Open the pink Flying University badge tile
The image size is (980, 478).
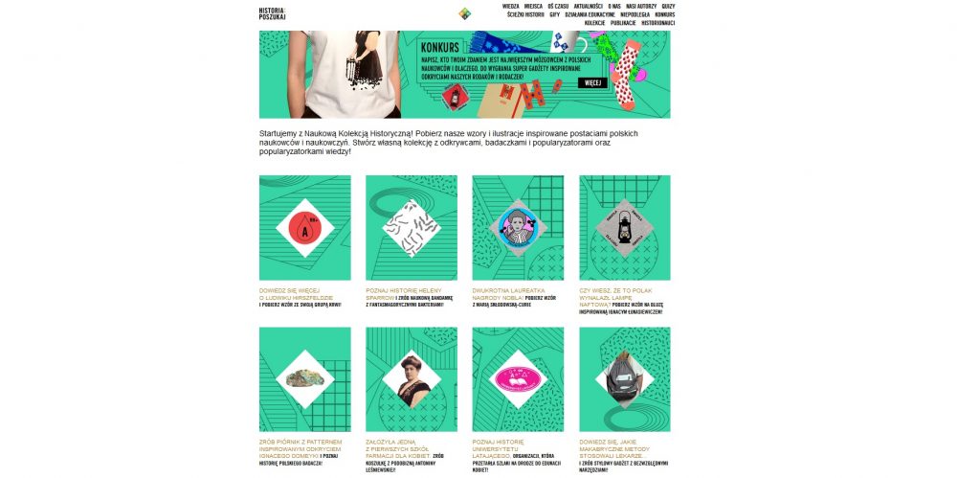518,379
